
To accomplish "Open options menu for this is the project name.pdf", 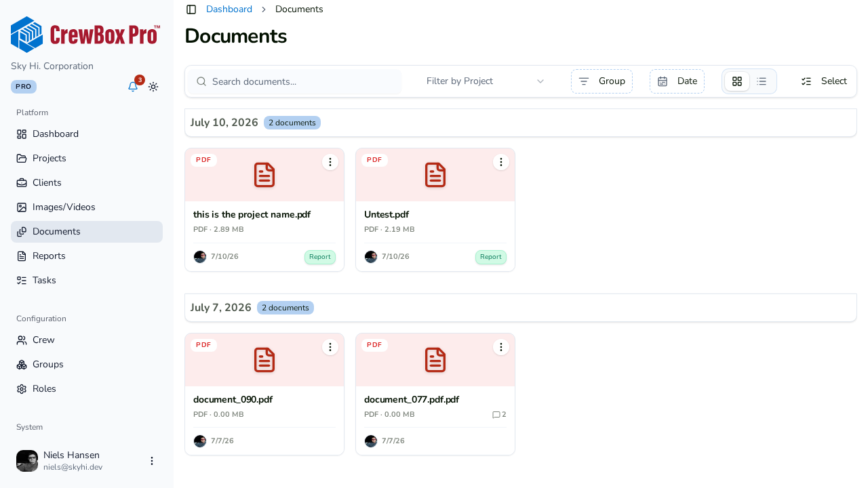I will click(330, 162).
